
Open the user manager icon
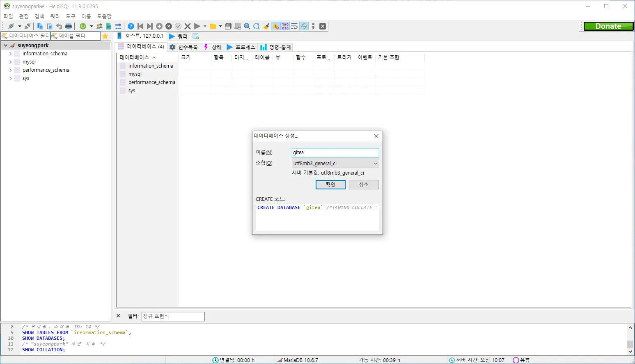[99, 26]
